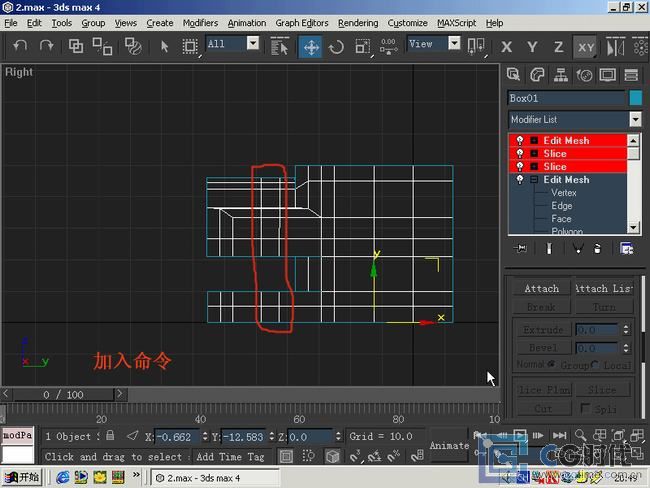Expand the upper Slice modifier sub-objects
The image size is (650, 488).
534,153
